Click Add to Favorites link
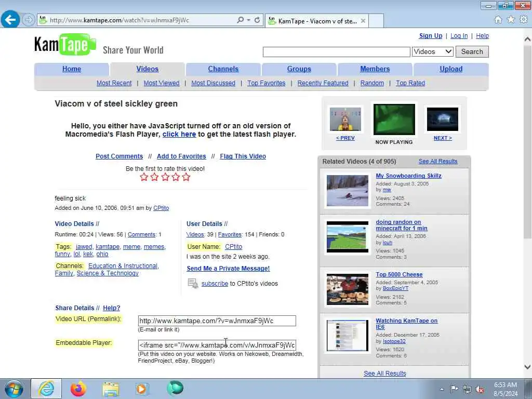The width and height of the screenshot is (532, 399). [x=181, y=156]
